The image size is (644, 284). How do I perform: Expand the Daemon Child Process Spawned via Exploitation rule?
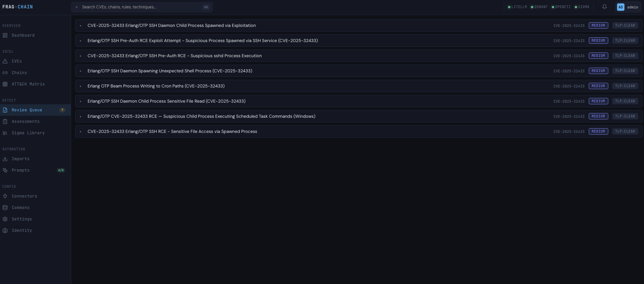(x=81, y=26)
